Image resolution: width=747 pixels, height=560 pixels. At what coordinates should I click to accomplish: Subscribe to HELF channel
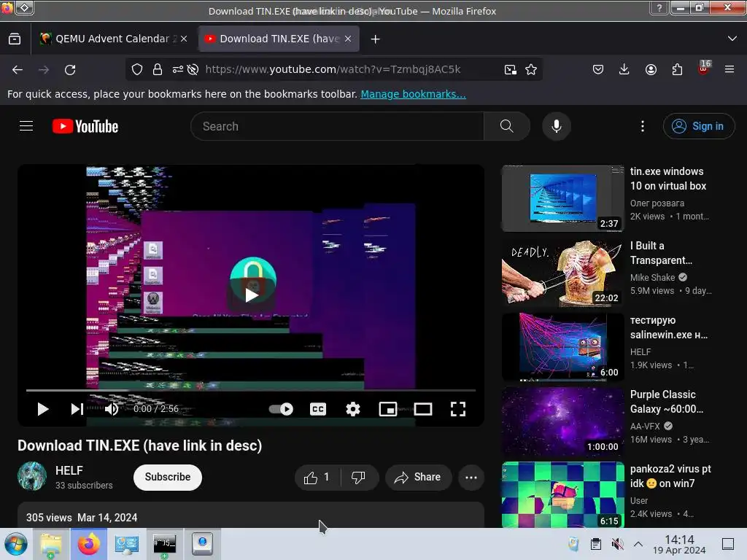pos(168,477)
